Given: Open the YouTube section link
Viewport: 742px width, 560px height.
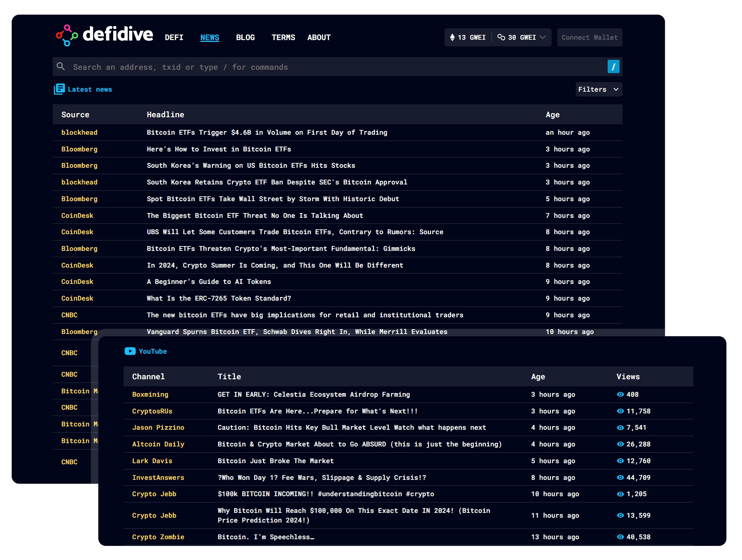Looking at the screenshot, I should pos(152,351).
